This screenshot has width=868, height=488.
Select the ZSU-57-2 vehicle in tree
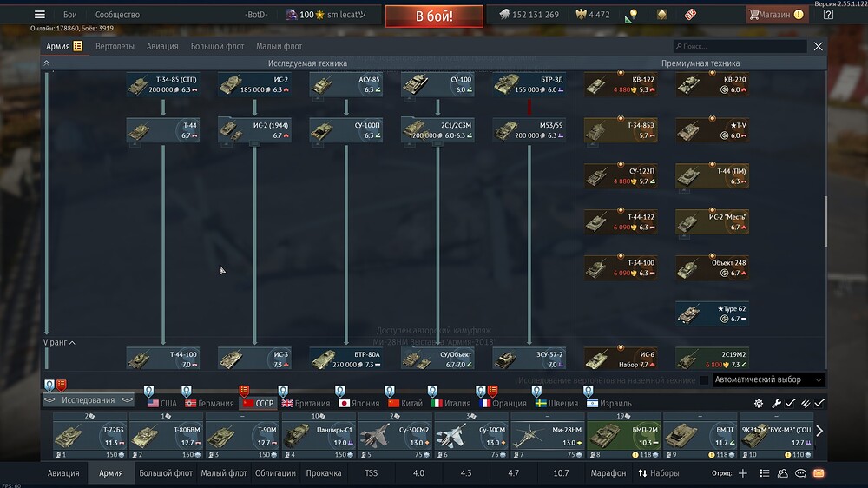click(529, 359)
